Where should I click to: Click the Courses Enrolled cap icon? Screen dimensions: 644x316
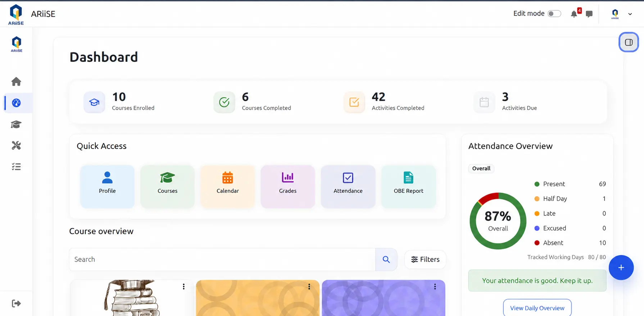point(94,102)
